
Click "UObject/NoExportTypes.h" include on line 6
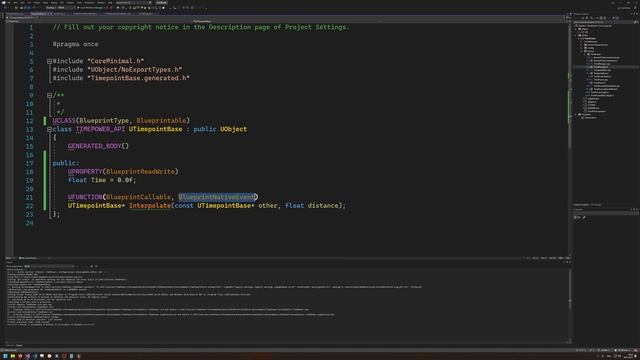coord(135,70)
